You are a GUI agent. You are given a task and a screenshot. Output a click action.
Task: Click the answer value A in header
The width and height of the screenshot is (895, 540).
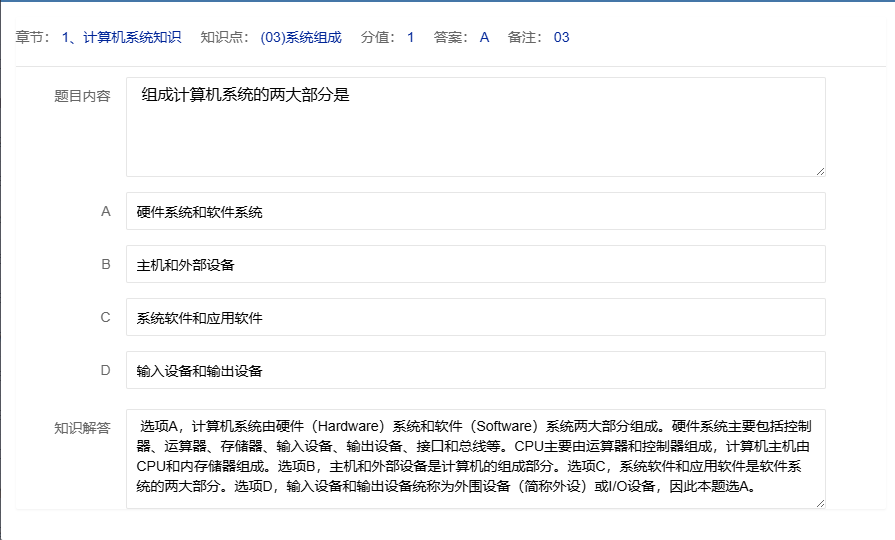coord(484,37)
